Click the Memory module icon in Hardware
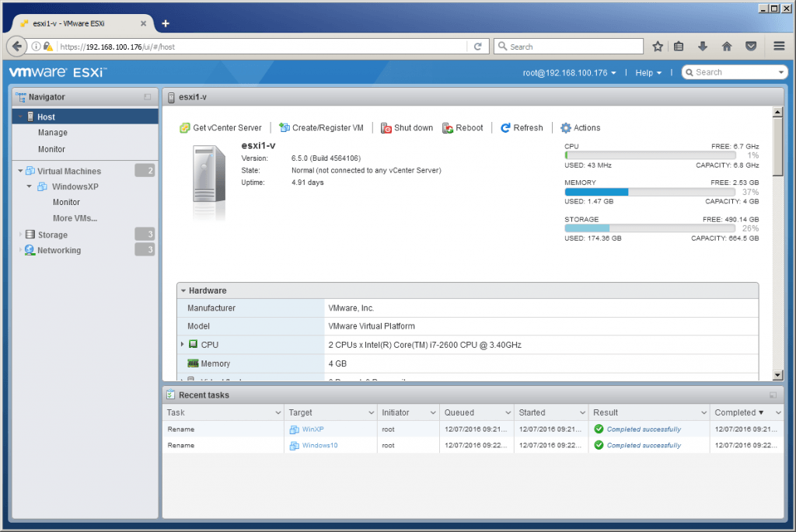The height and width of the screenshot is (532, 796). coord(193,363)
